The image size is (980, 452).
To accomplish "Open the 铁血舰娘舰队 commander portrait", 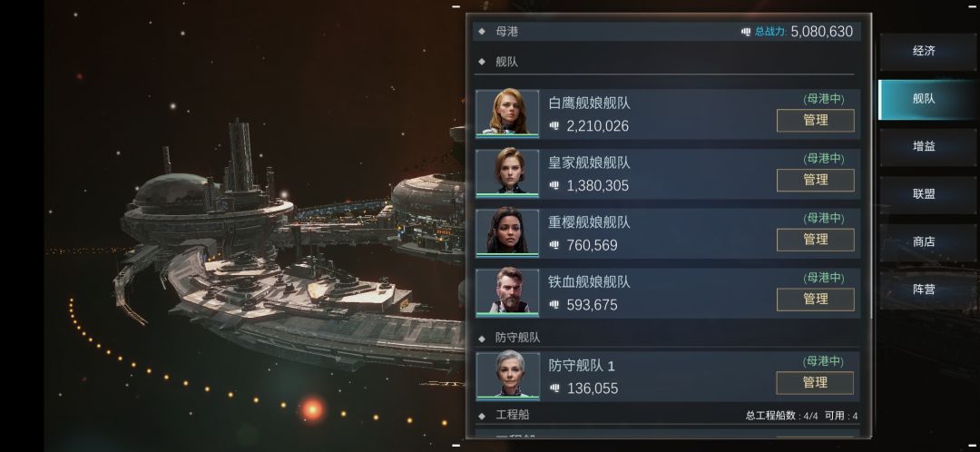I will [507, 292].
